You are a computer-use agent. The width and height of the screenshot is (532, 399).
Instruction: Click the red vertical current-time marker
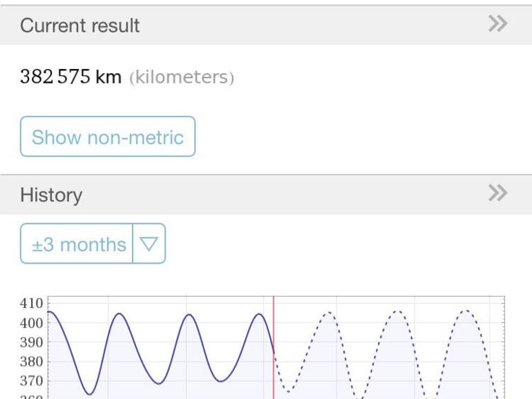point(274,345)
